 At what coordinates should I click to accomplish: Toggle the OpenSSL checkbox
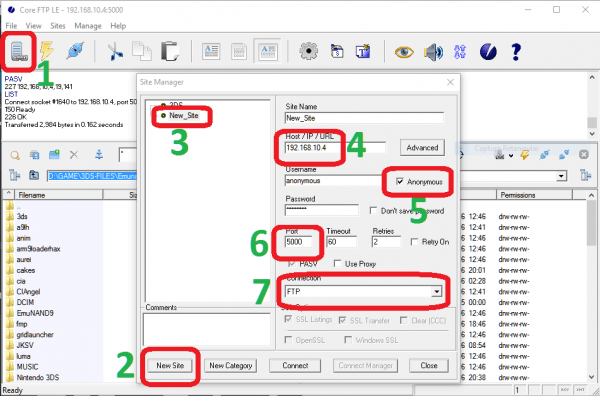coord(289,340)
